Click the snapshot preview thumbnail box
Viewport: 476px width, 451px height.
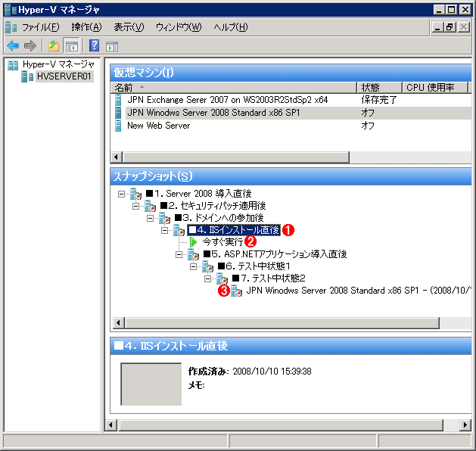(x=151, y=384)
